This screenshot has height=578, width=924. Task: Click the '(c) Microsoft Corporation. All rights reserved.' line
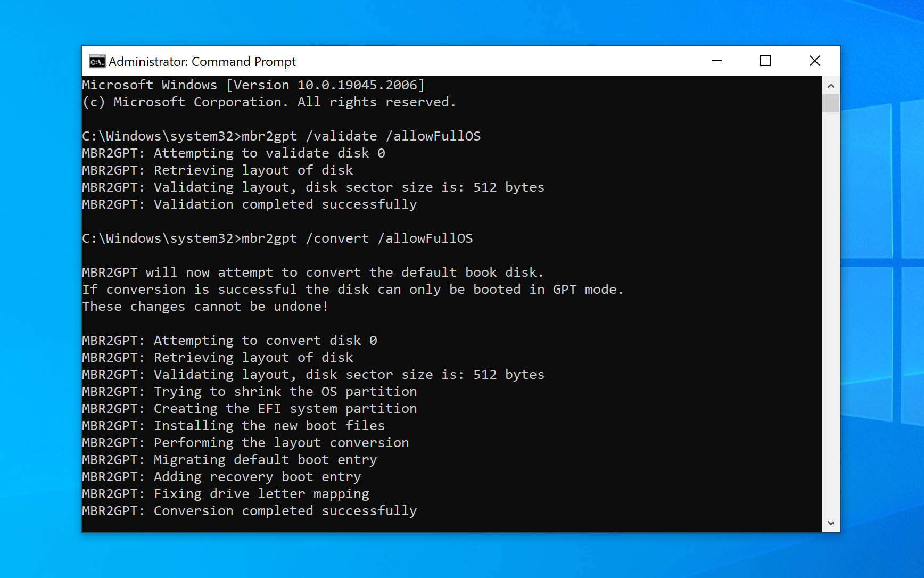coord(269,102)
